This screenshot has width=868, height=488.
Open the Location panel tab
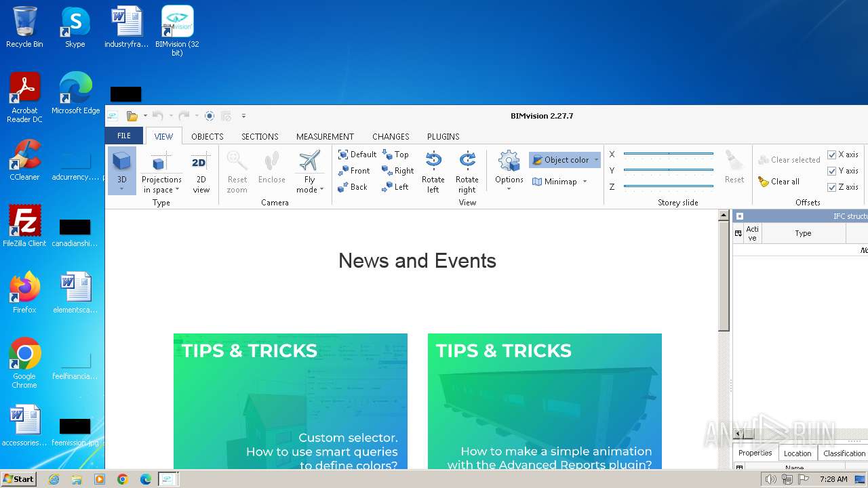[797, 453]
